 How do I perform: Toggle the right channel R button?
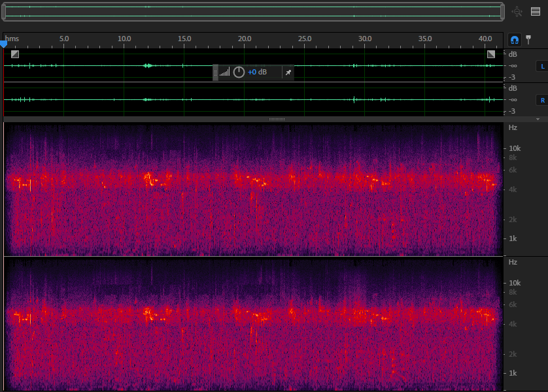click(x=541, y=100)
